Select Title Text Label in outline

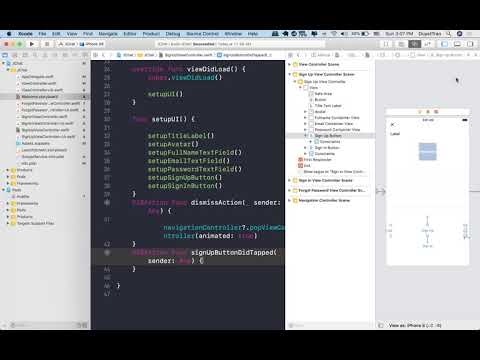[328, 106]
